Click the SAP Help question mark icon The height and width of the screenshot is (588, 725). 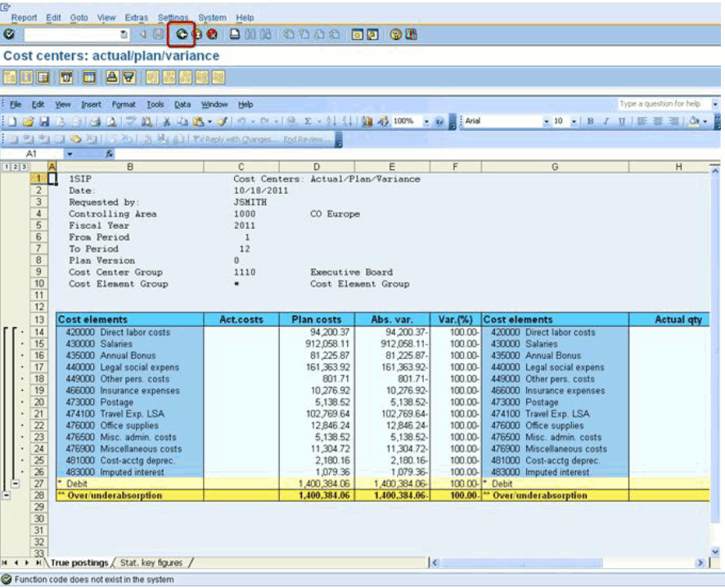pos(396,34)
